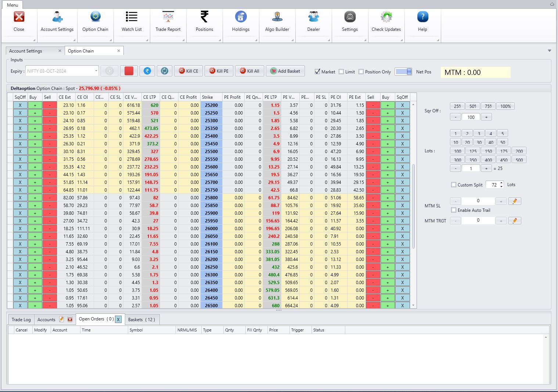Uncheck the Market checkbox
The image size is (558, 392).
tap(317, 72)
